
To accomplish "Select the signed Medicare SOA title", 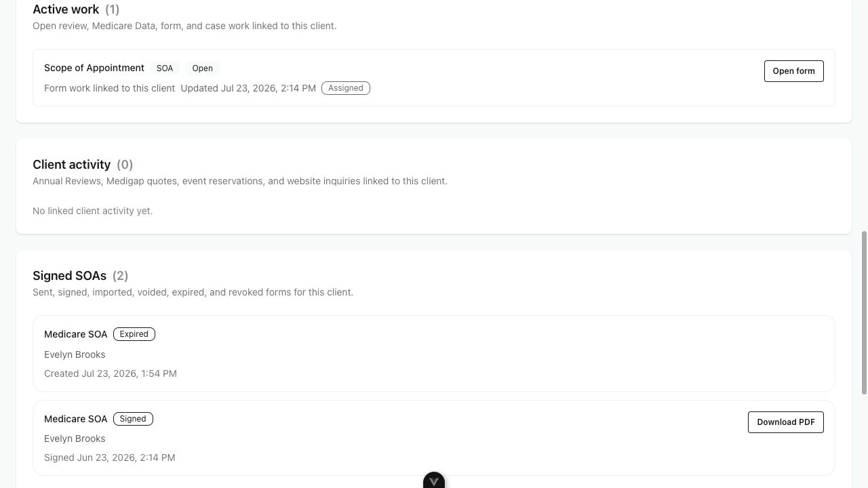I will tap(76, 419).
